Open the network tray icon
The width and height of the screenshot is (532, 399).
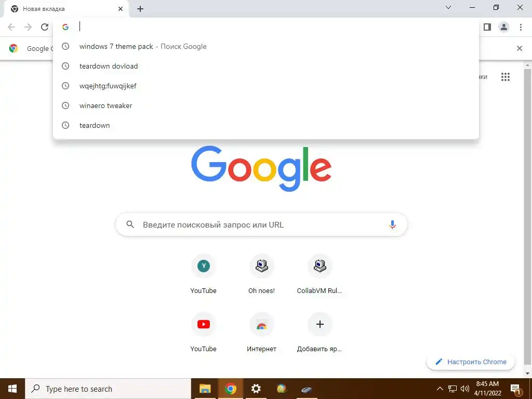point(453,389)
